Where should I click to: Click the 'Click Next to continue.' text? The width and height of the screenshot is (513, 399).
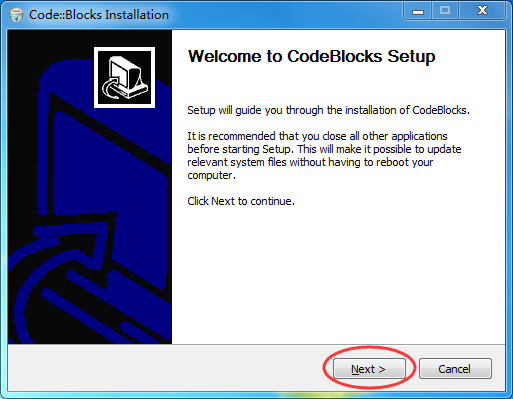[241, 201]
